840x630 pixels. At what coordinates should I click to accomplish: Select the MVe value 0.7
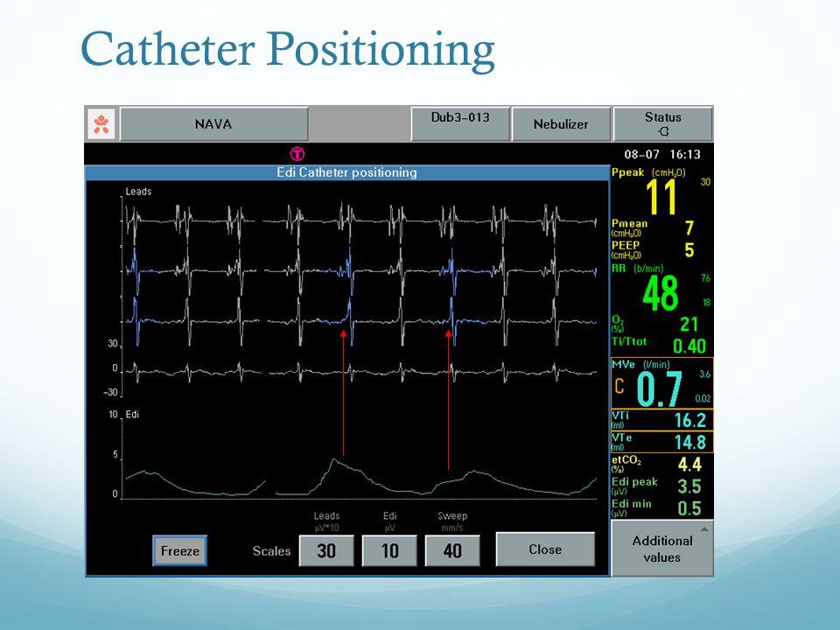[660, 388]
